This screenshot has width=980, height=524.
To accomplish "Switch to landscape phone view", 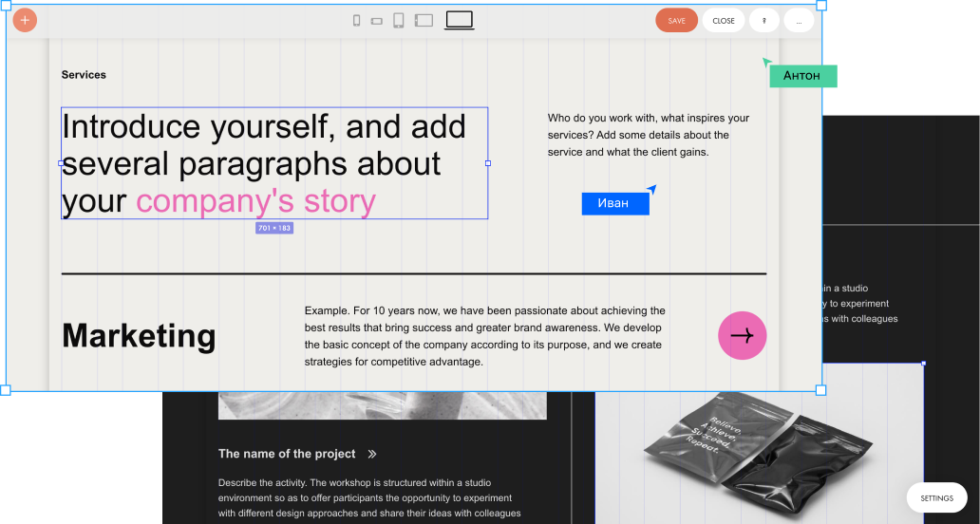I will (x=376, y=21).
